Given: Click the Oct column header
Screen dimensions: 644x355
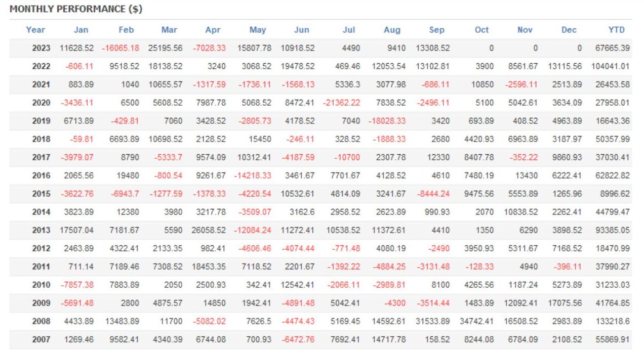Looking at the screenshot, I should point(482,30).
